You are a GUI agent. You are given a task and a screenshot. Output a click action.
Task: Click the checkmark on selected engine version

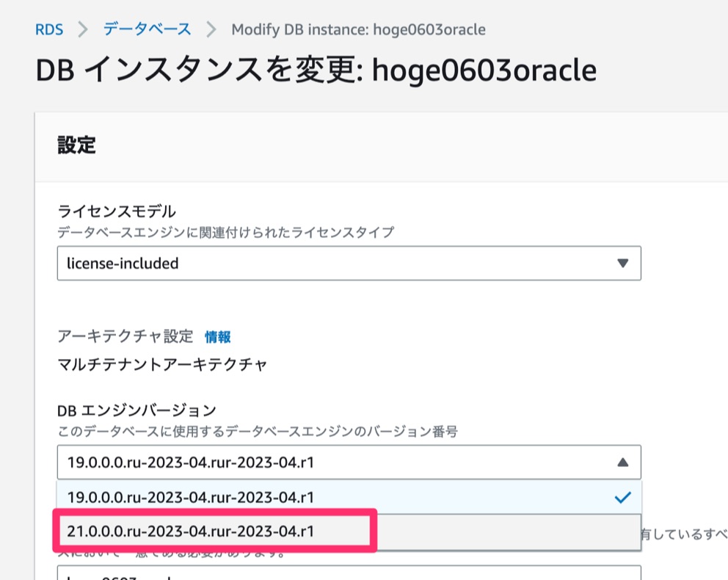tap(622, 497)
